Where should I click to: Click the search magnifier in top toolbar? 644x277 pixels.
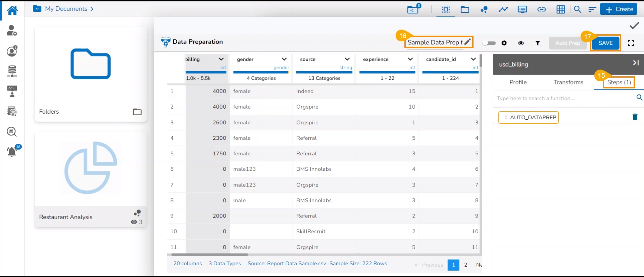[577, 9]
